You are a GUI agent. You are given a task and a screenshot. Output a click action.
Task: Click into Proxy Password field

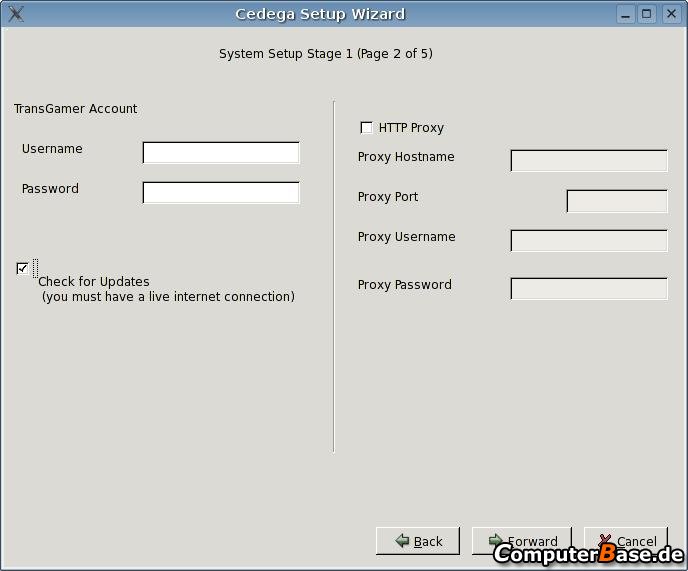(x=589, y=288)
